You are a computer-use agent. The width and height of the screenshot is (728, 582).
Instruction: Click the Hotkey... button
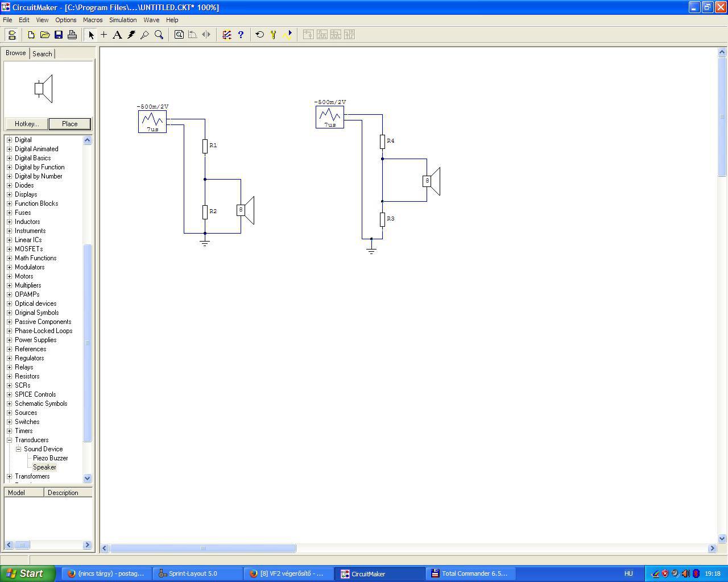[27, 124]
